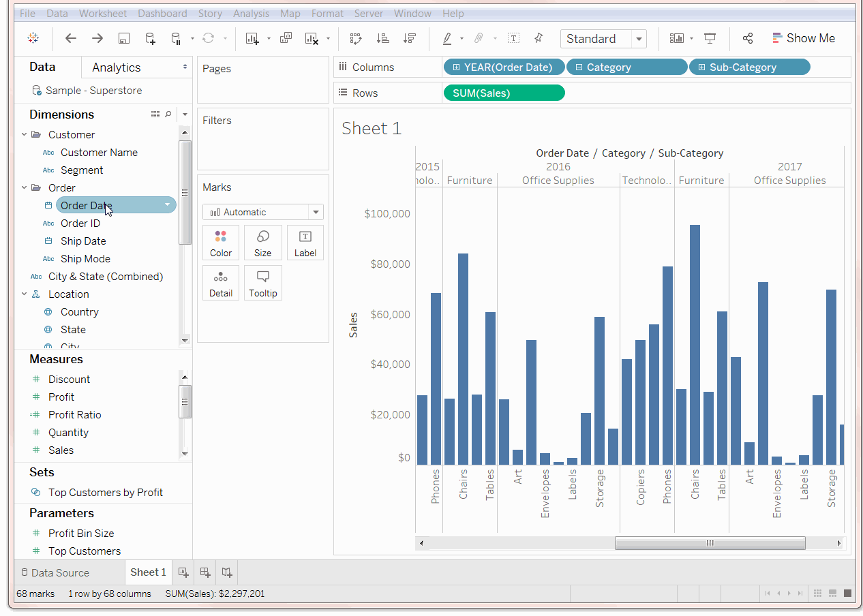Click the Share workbook icon
The width and height of the screenshot is (863, 616).
tap(748, 39)
